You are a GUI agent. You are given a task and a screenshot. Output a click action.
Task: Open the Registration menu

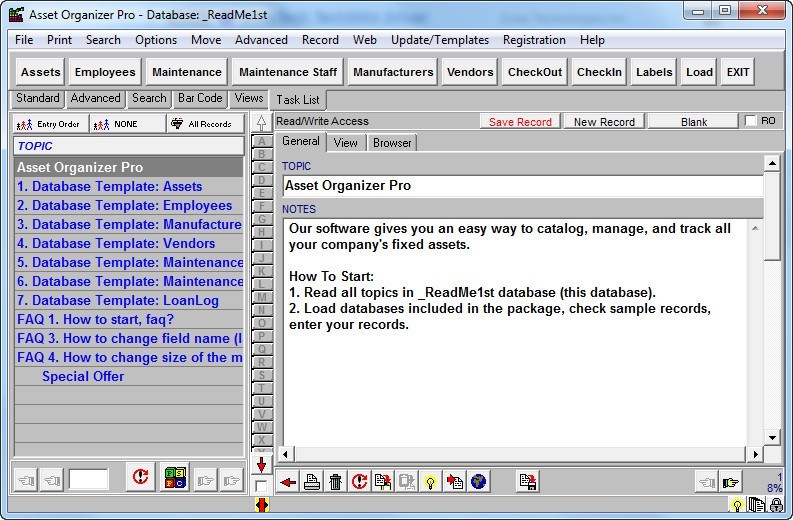pos(534,40)
